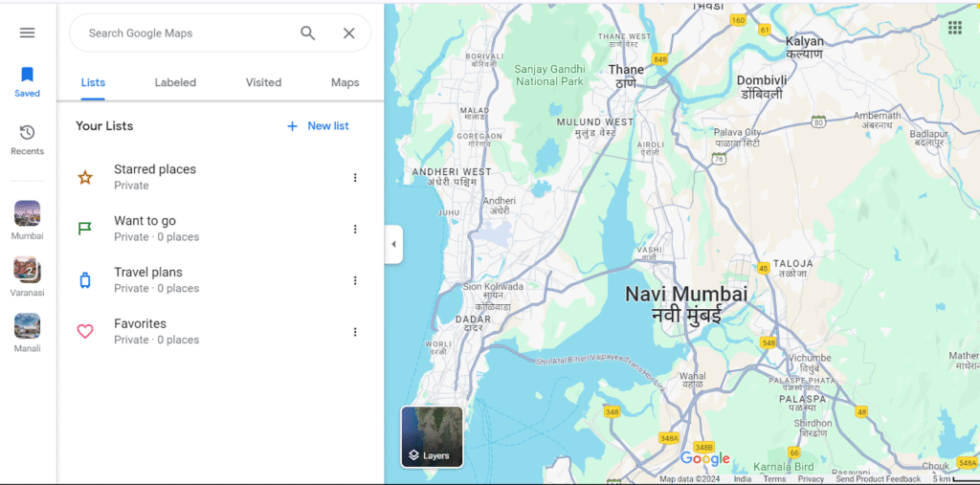The height and width of the screenshot is (485, 980).
Task: Click the Privacy link
Action: [811, 479]
